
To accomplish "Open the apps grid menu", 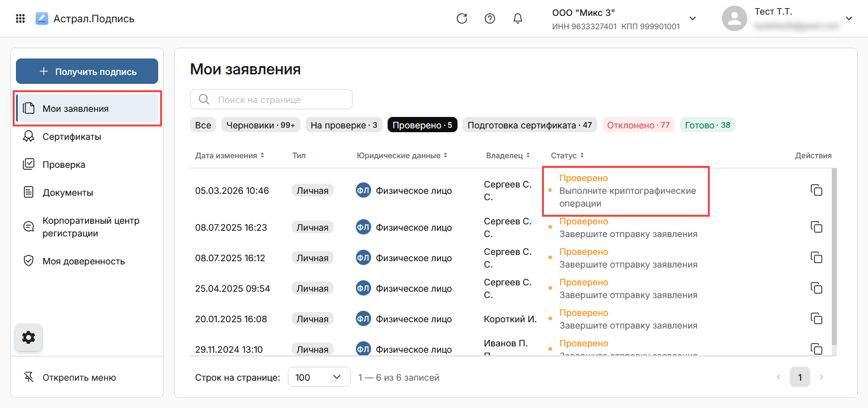I will [x=20, y=18].
